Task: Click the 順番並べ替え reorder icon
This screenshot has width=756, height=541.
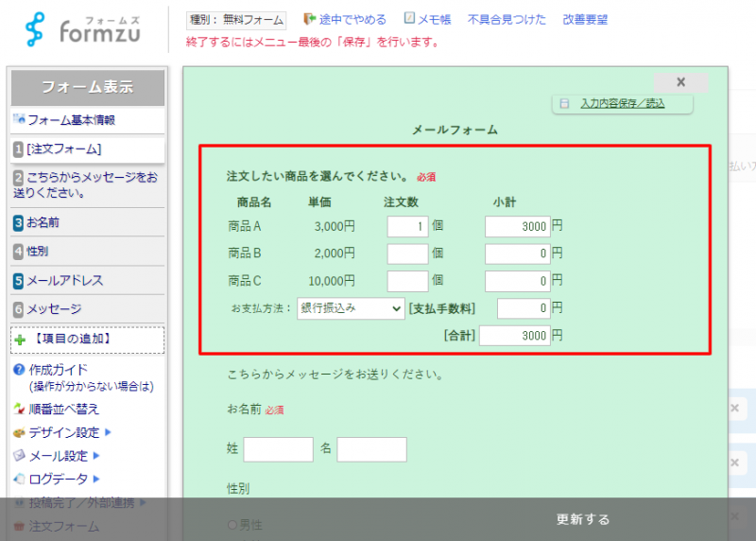Action: [x=19, y=410]
